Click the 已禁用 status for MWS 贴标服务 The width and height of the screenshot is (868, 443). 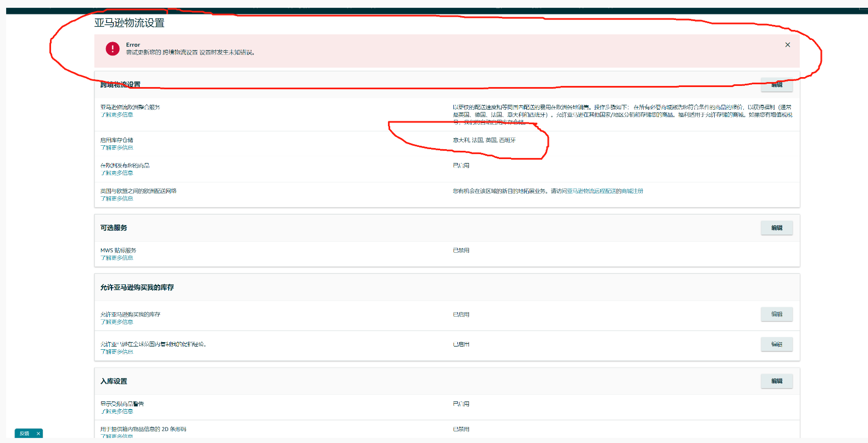point(461,251)
